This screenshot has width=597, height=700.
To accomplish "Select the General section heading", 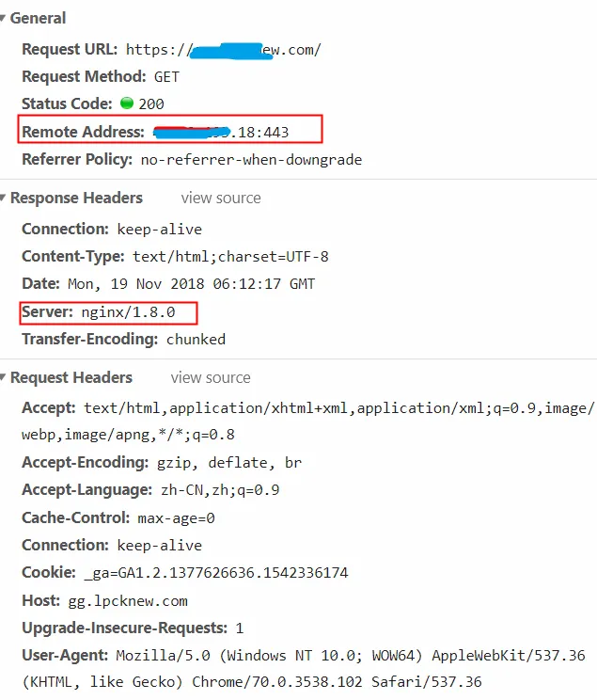I will pyautogui.click(x=38, y=18).
